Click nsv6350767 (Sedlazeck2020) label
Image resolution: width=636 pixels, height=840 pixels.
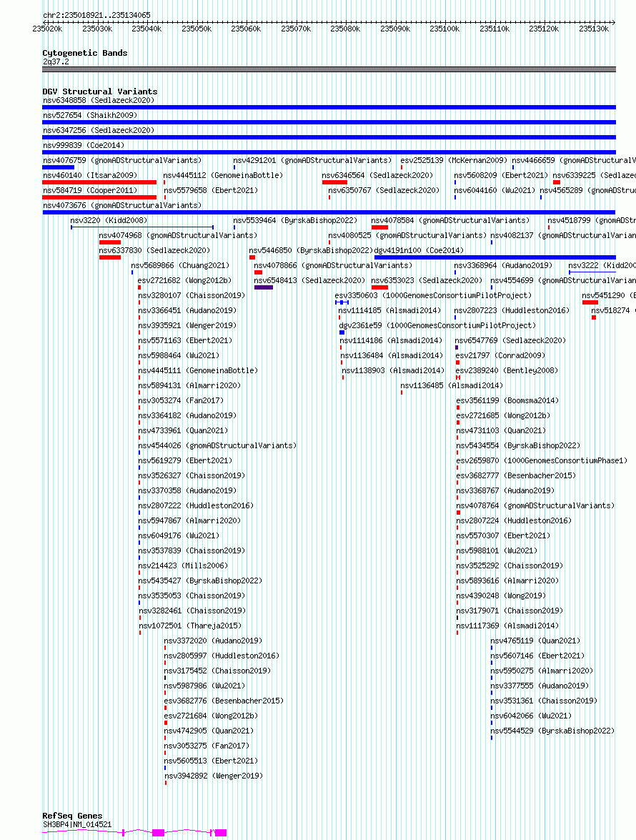pos(384,190)
